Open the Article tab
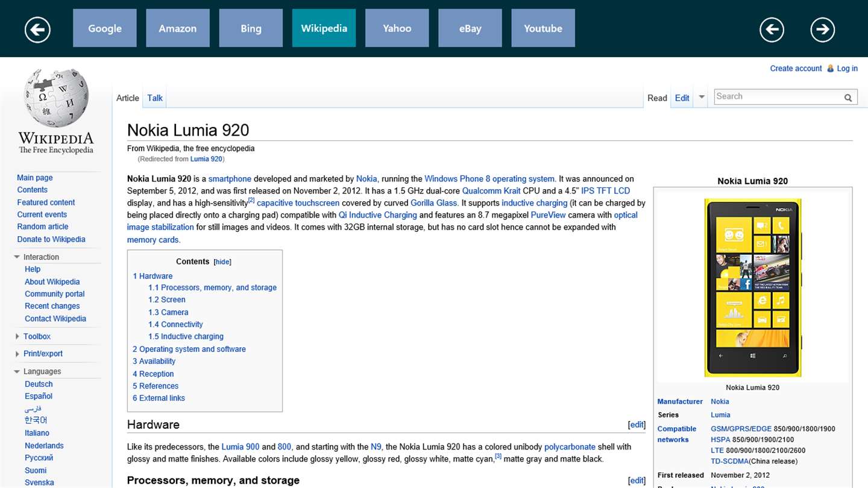Image resolution: width=868 pixels, height=488 pixels. (x=128, y=98)
